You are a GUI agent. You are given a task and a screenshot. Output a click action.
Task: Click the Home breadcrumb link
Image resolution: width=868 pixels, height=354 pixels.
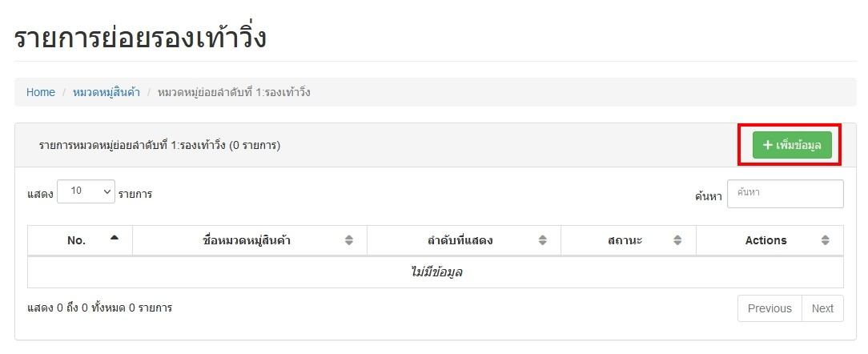[x=40, y=92]
